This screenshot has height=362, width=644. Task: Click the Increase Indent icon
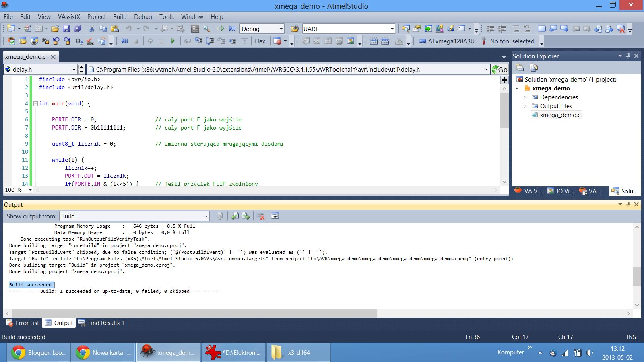[502, 29]
